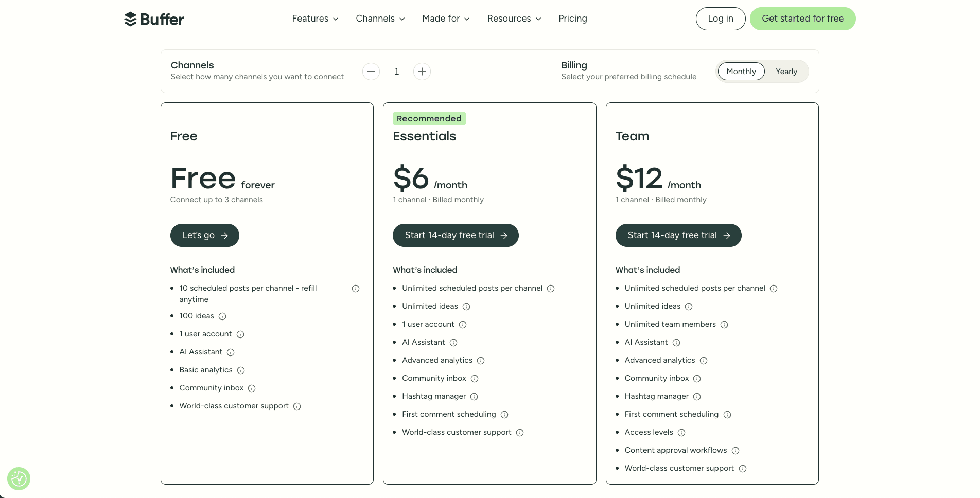Image resolution: width=980 pixels, height=498 pixels.
Task: Click the info icon for Access levels
Action: click(682, 433)
